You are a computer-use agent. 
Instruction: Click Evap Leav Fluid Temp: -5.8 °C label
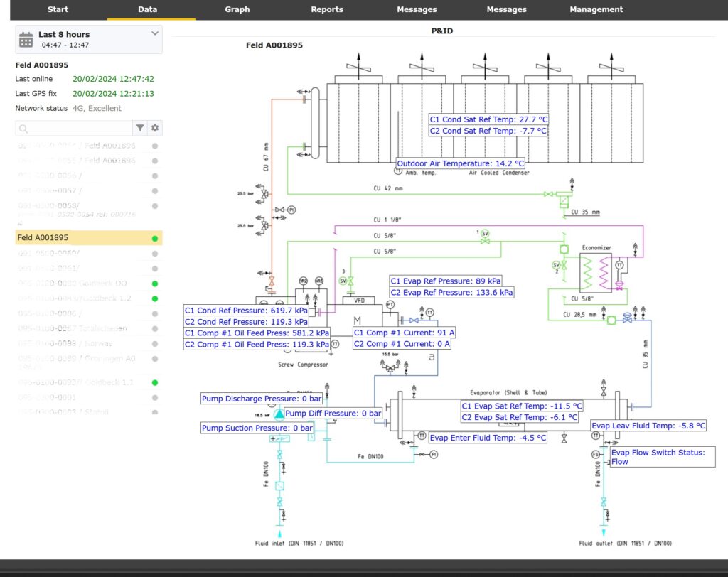click(648, 426)
